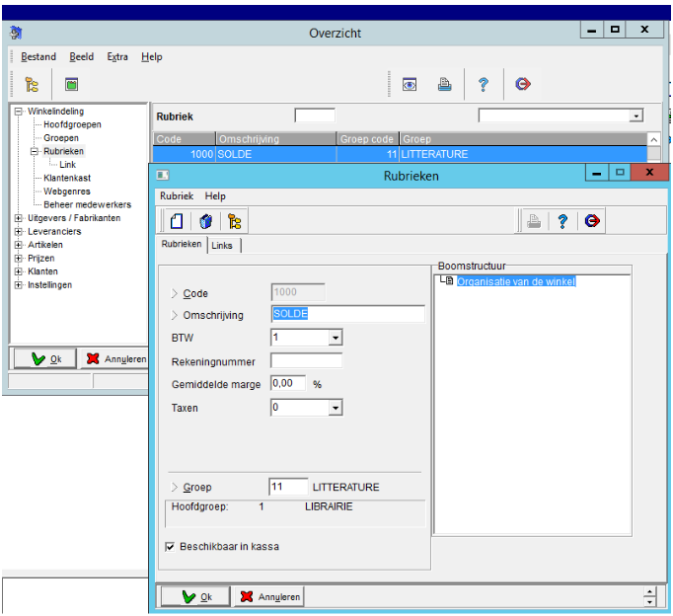The height and width of the screenshot is (616, 673).
Task: Expand the Klanten tree node
Action: point(19,271)
